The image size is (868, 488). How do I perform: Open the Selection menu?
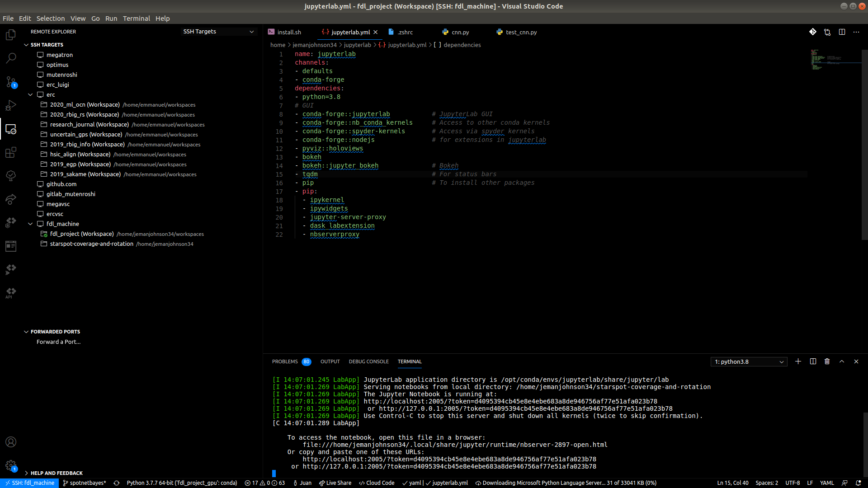point(51,19)
